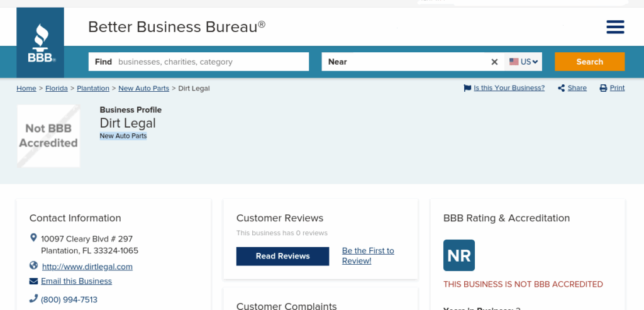Click the Share icon

coord(561,88)
